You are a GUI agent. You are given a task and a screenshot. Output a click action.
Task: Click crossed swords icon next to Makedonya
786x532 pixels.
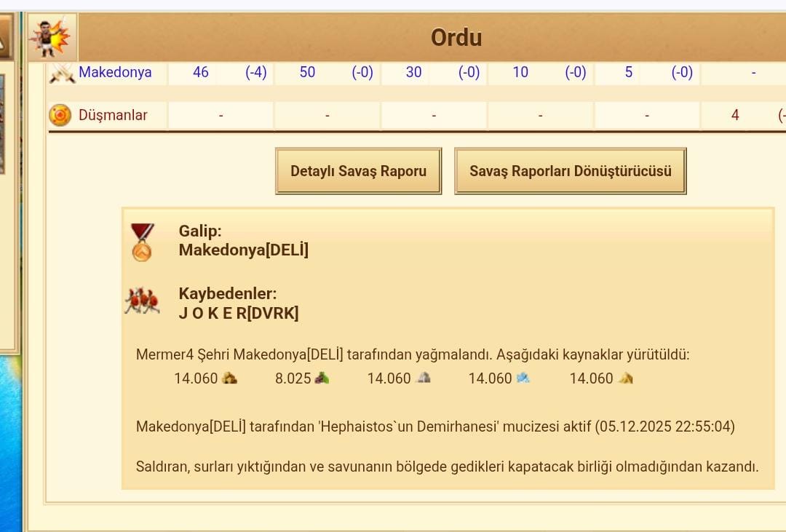coord(62,74)
